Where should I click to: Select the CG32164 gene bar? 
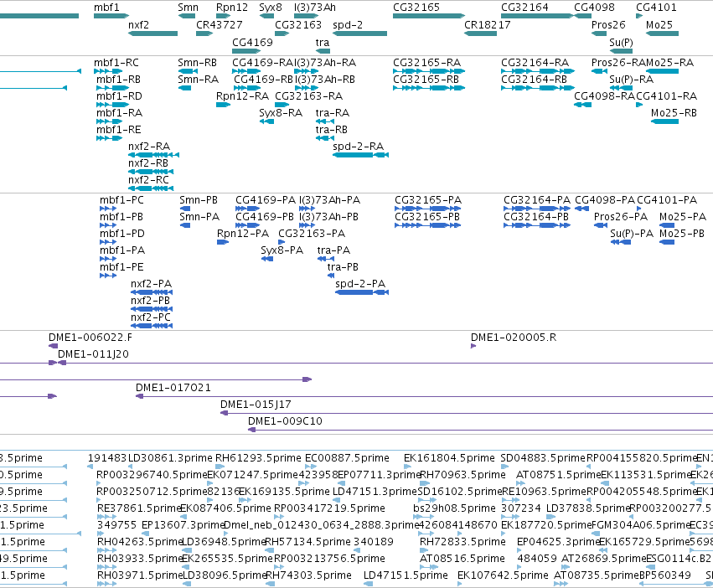(538, 16)
